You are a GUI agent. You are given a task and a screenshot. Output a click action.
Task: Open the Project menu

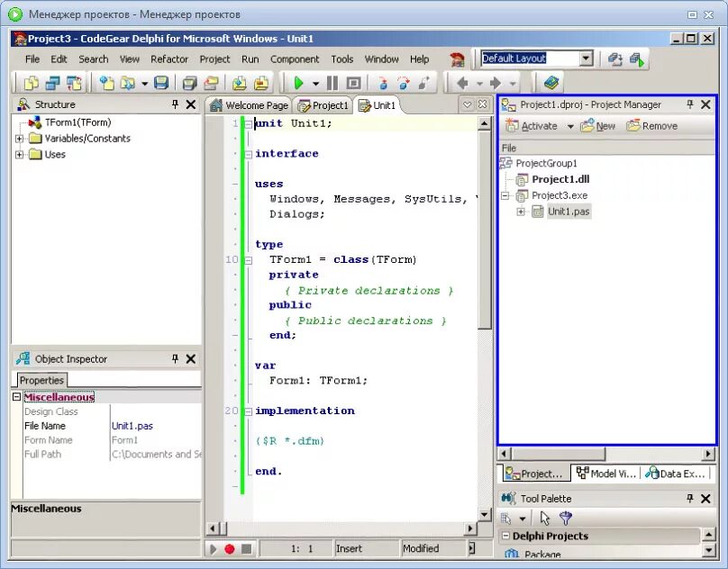tap(214, 59)
